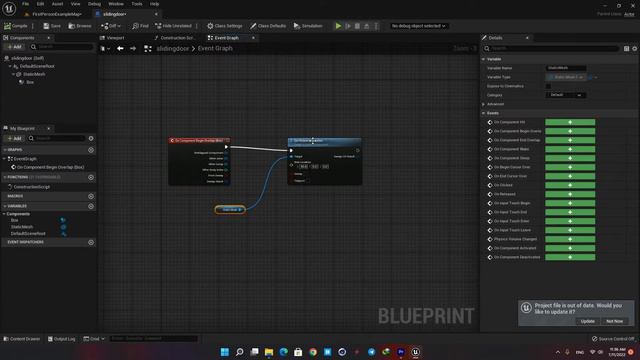Toggle visibility icon for Box variable

coord(63,220)
